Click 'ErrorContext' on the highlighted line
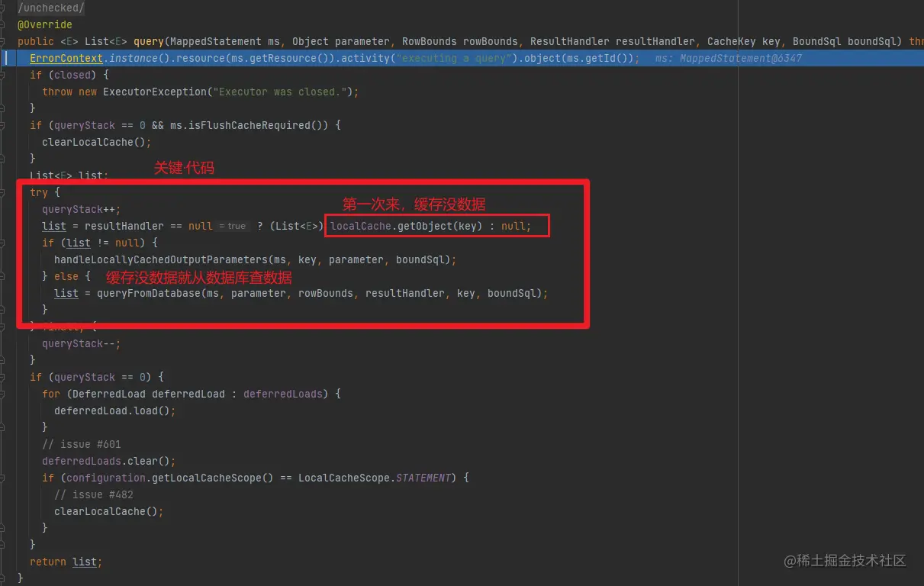Viewport: 924px width, 586px height. [66, 58]
